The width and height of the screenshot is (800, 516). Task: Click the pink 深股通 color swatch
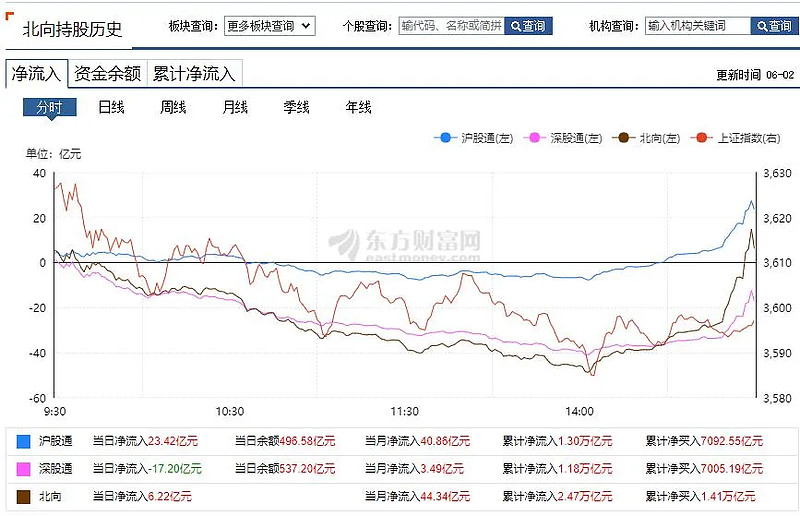click(23, 469)
